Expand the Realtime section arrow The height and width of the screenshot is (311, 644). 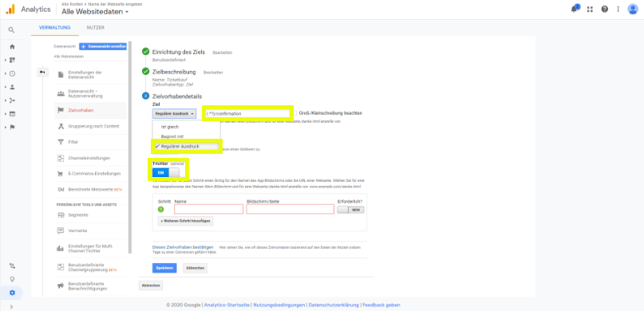[x=6, y=74]
